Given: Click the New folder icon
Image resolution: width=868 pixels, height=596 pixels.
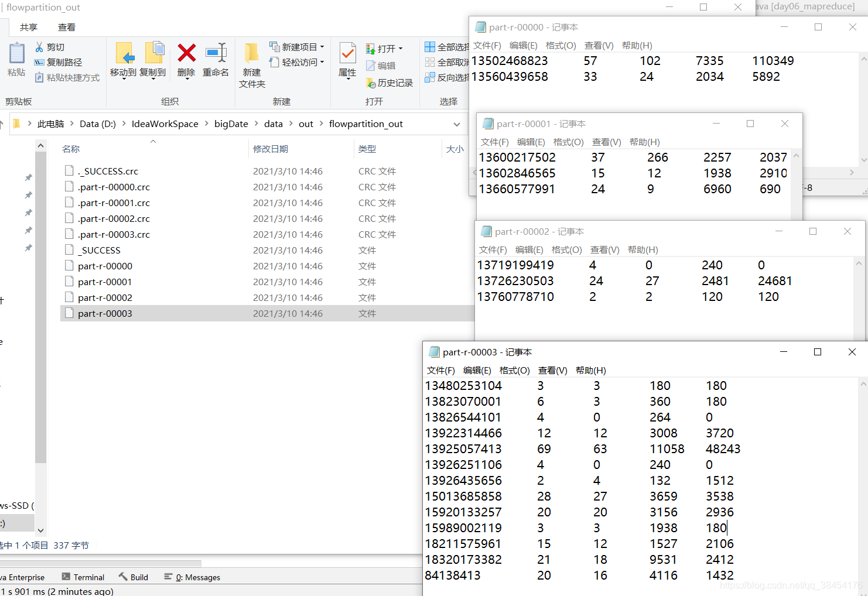Looking at the screenshot, I should [252, 53].
